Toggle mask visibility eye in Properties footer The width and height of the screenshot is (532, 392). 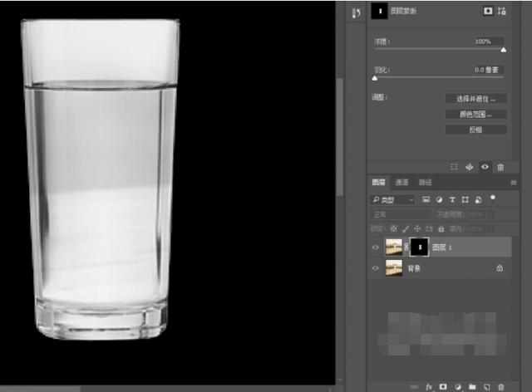(485, 167)
